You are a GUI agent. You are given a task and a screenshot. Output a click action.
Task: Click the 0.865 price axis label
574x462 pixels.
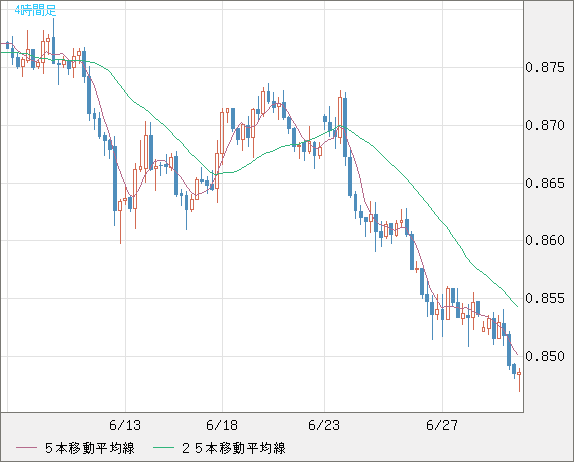[545, 183]
